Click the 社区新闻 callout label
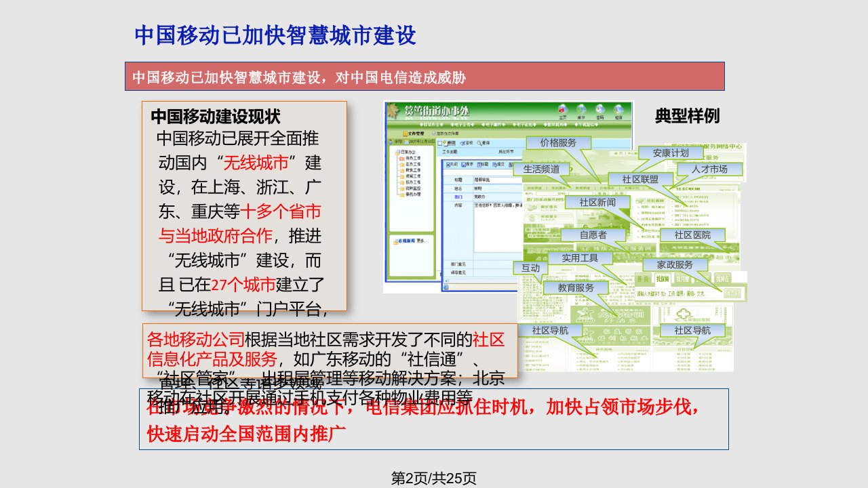 click(x=597, y=203)
